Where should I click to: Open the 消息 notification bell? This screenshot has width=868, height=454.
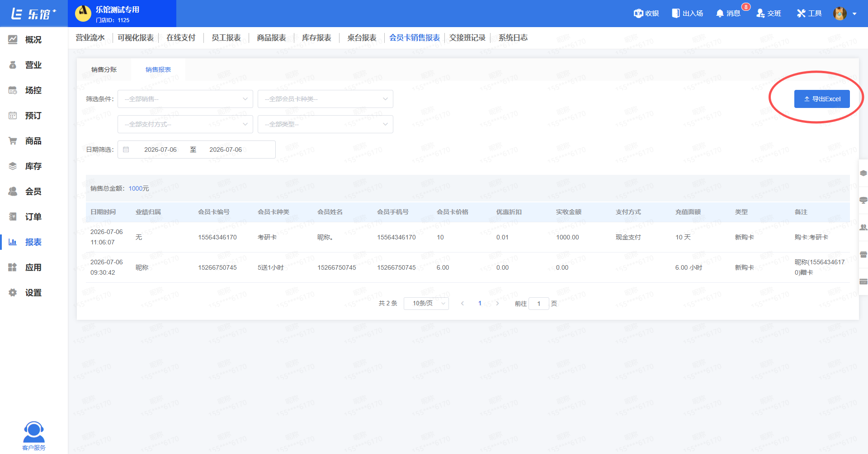tap(720, 14)
